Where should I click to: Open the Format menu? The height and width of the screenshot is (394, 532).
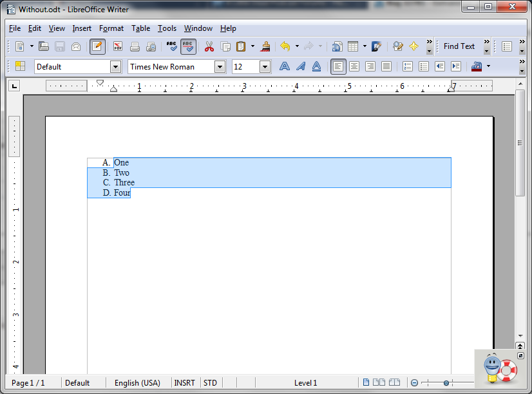tap(111, 28)
